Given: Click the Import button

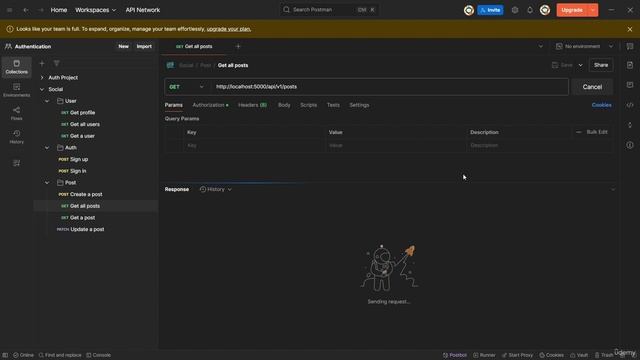Looking at the screenshot, I should [144, 47].
